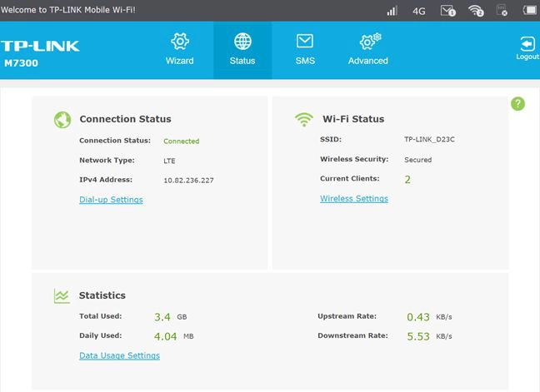Click the Wi-Fi clients status icon
This screenshot has height=392, width=540.
pyautogui.click(x=476, y=11)
